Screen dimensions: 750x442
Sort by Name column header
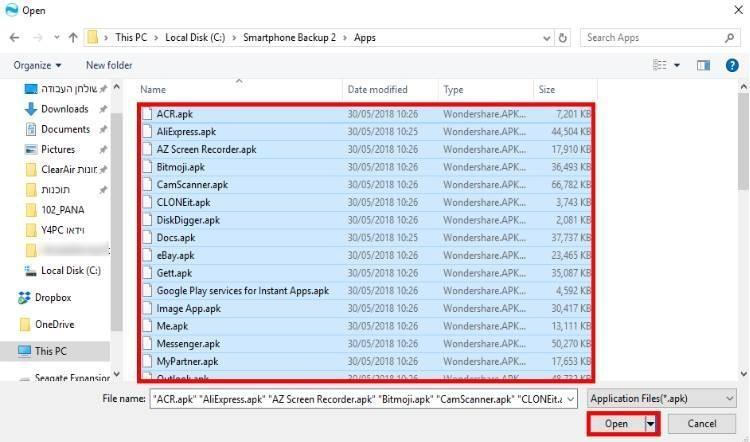(x=153, y=89)
